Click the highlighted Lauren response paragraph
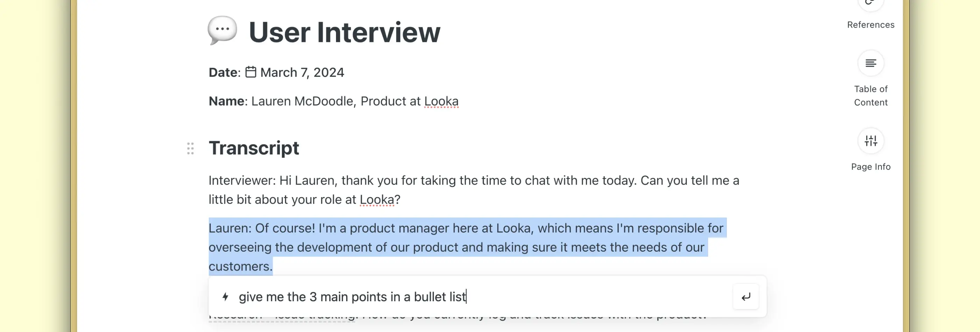 pos(456,247)
